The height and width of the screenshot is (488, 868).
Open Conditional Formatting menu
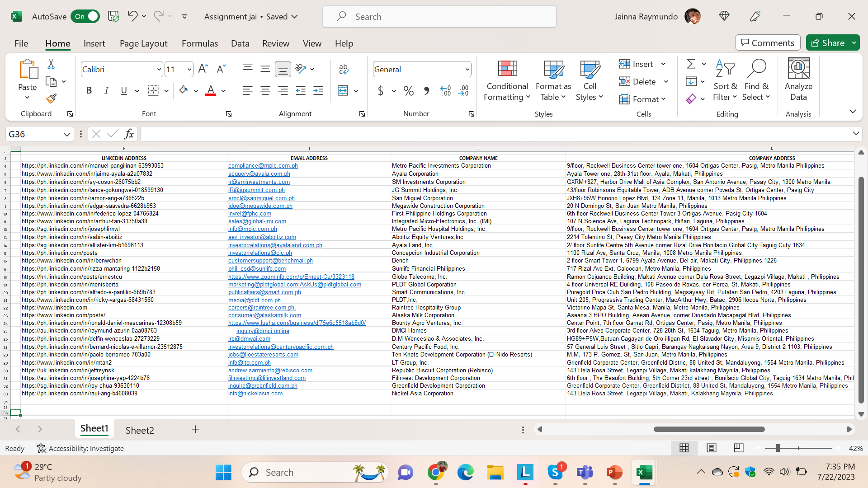tap(507, 81)
